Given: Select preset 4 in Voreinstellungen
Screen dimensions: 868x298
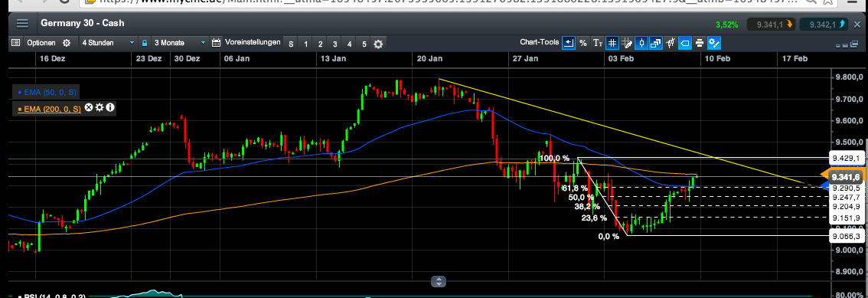Looking at the screenshot, I should [349, 44].
